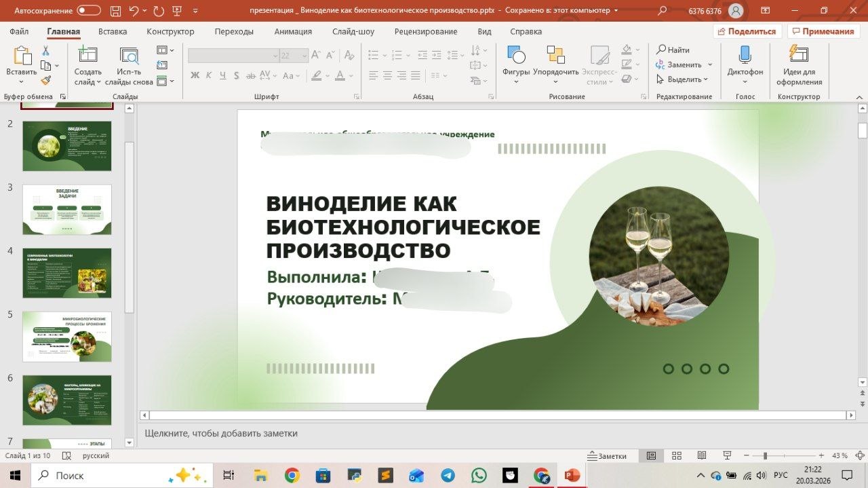Toggle Заметки notes pane
The image size is (868, 488).
pyautogui.click(x=607, y=456)
